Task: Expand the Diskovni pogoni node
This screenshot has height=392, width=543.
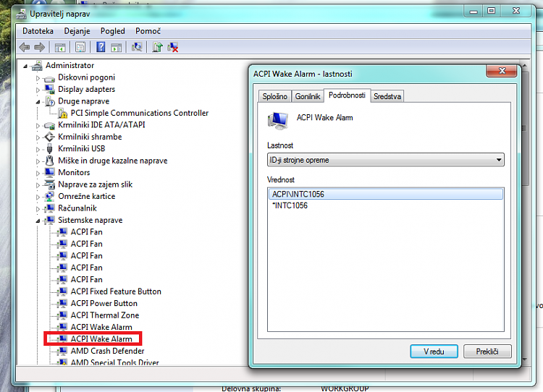Action: [x=38, y=78]
